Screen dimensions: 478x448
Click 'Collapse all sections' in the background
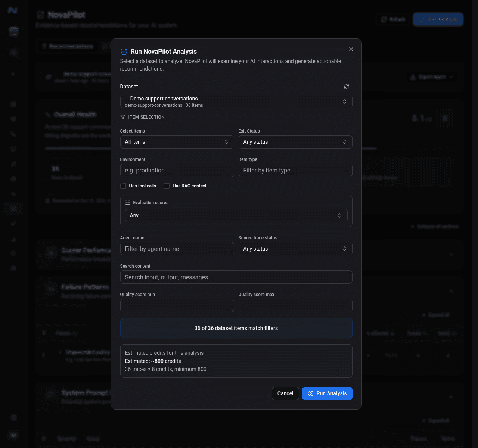pyautogui.click(x=434, y=227)
